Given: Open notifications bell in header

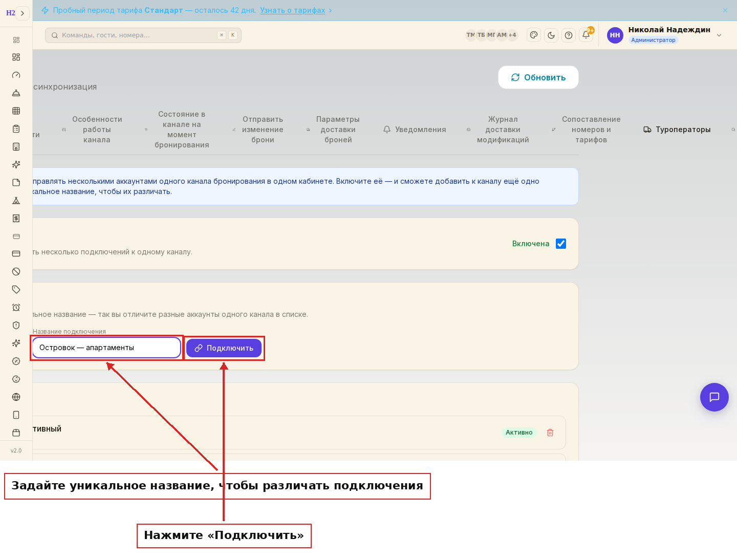Looking at the screenshot, I should pyautogui.click(x=586, y=35).
